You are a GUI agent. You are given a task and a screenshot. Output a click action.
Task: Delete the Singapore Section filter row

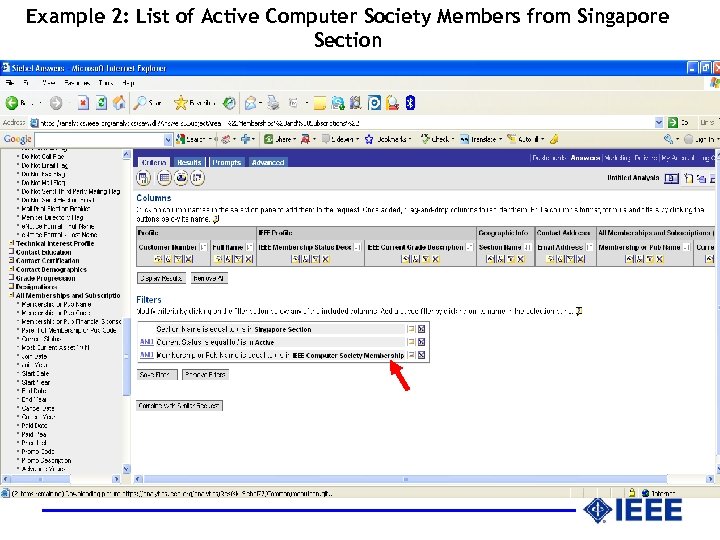(x=421, y=329)
